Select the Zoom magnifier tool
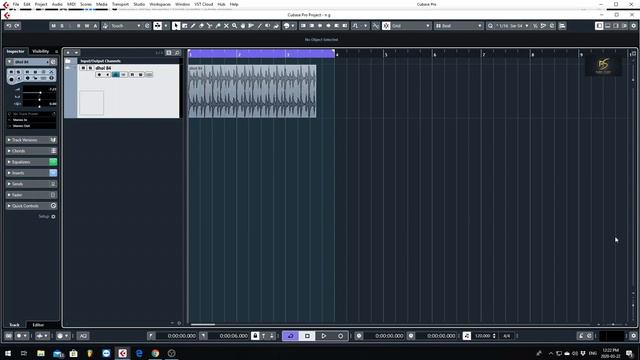This screenshot has height=360, width=640. click(x=234, y=26)
